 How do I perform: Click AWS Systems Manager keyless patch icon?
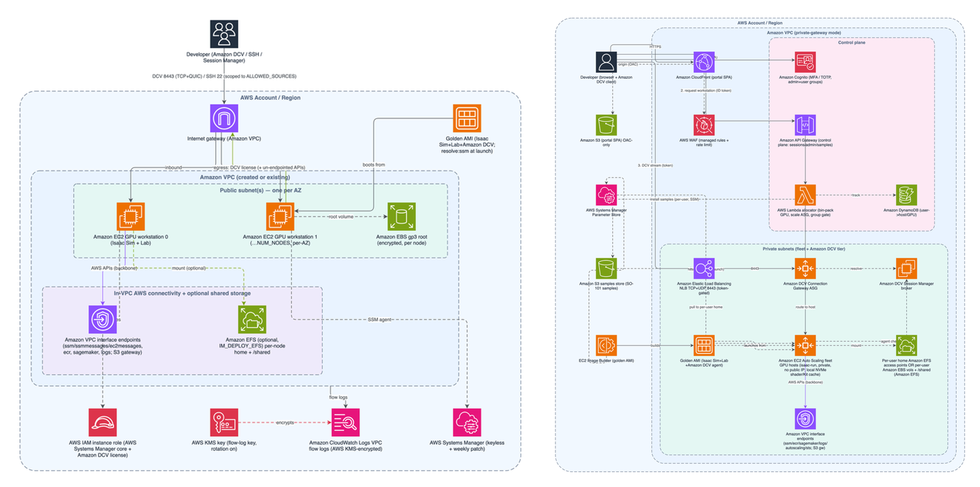(467, 422)
